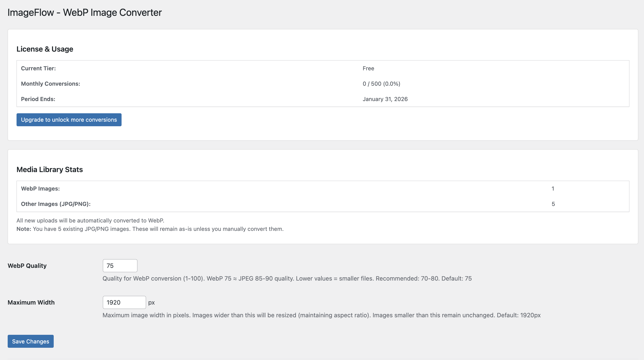Click the Upgrade to unlock more conversions button

tap(69, 120)
